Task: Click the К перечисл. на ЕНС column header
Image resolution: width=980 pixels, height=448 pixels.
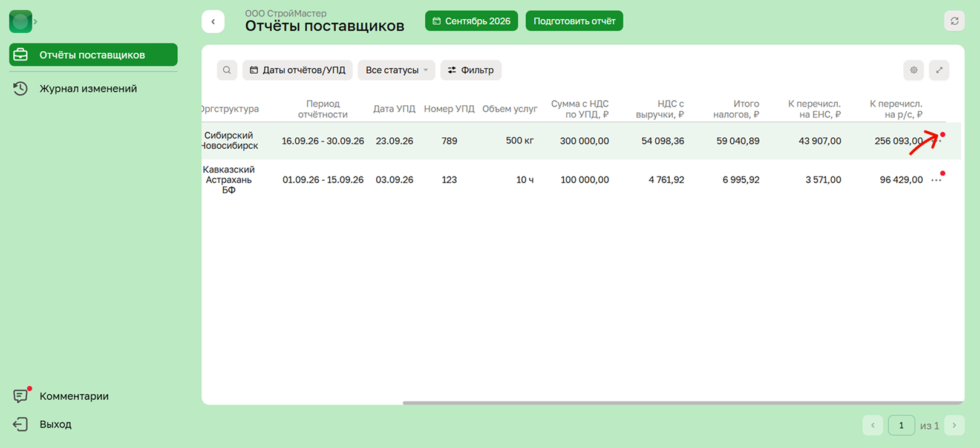Action: [814, 109]
